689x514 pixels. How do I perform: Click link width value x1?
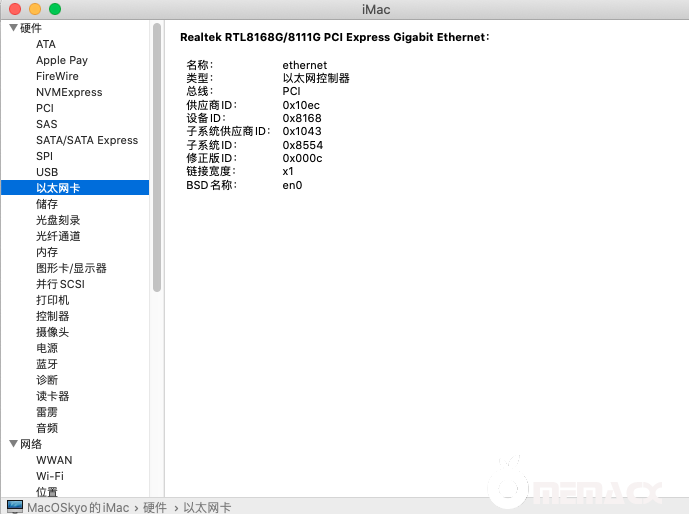point(288,171)
